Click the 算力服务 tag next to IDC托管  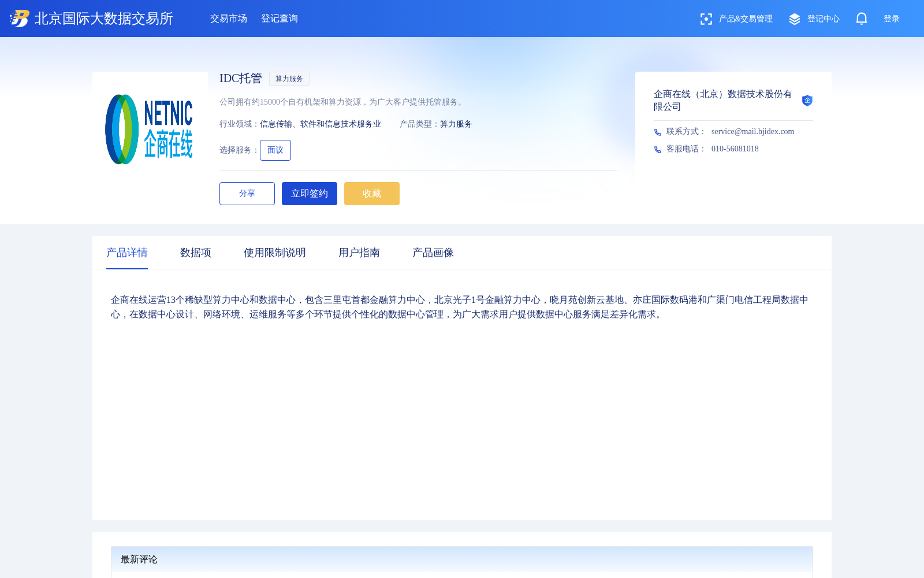click(x=289, y=79)
